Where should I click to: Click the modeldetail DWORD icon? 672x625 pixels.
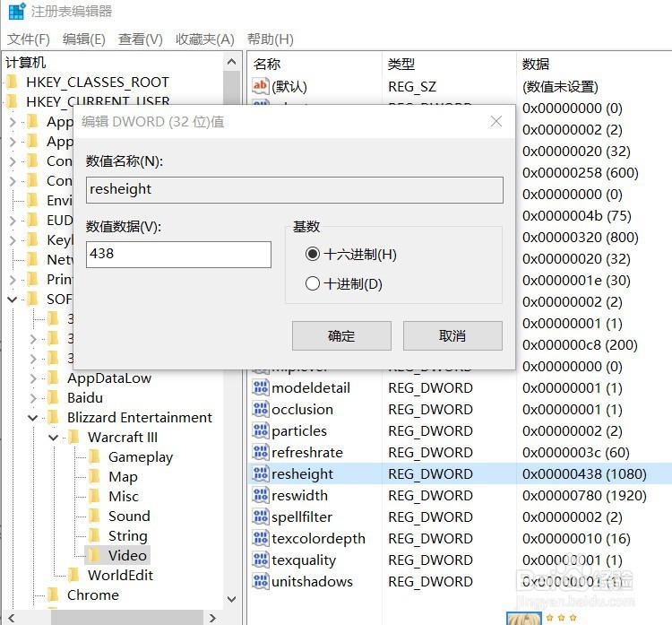(x=260, y=387)
